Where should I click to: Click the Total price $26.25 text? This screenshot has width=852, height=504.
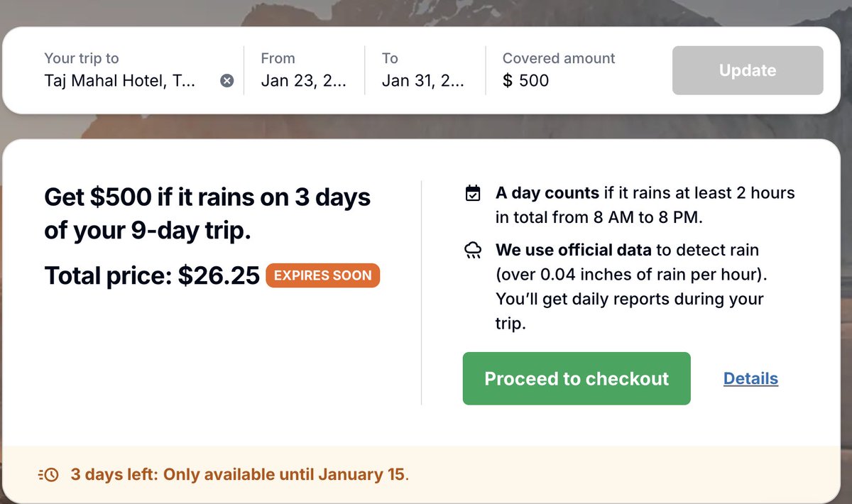coord(152,275)
